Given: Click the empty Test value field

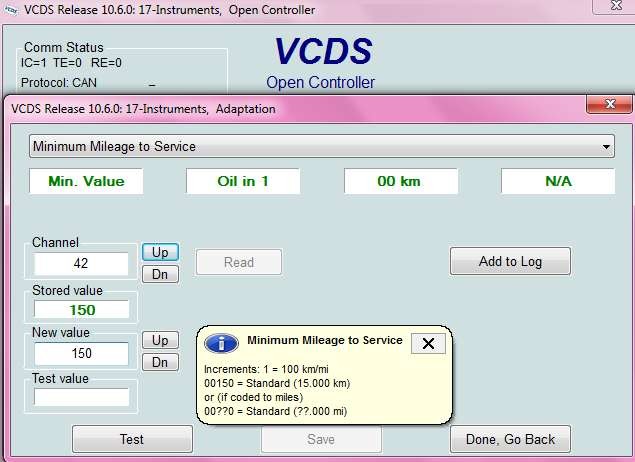Looking at the screenshot, I should coord(81,397).
